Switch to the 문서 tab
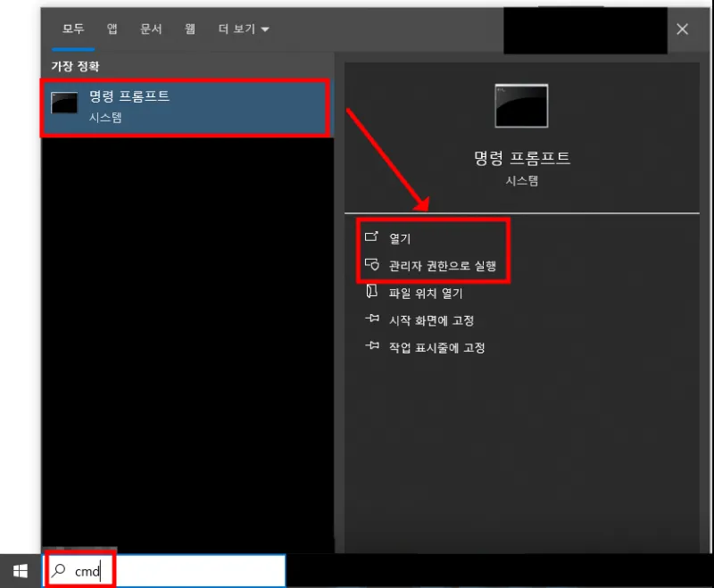The image size is (714, 588). click(x=151, y=29)
